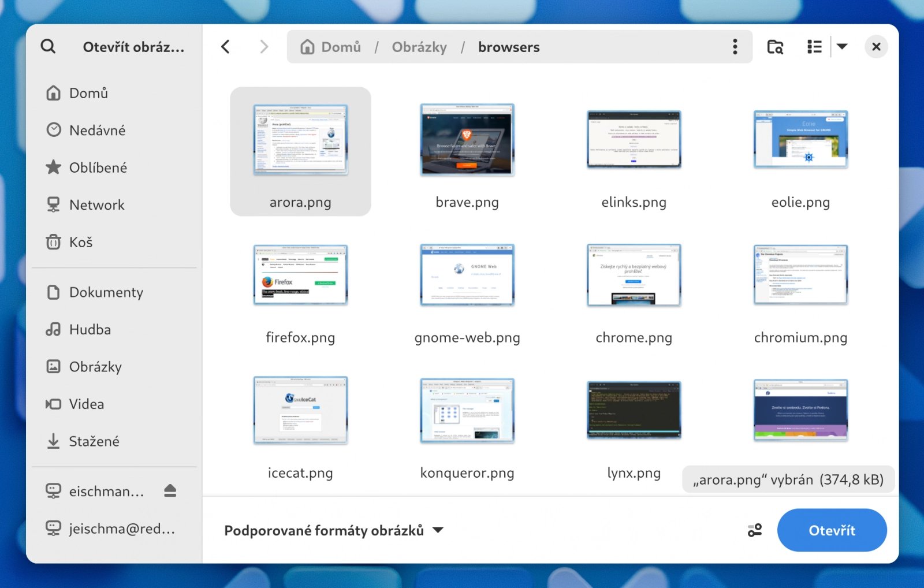The height and width of the screenshot is (588, 924).
Task: Select the icecat.png thumbnail
Action: [300, 410]
